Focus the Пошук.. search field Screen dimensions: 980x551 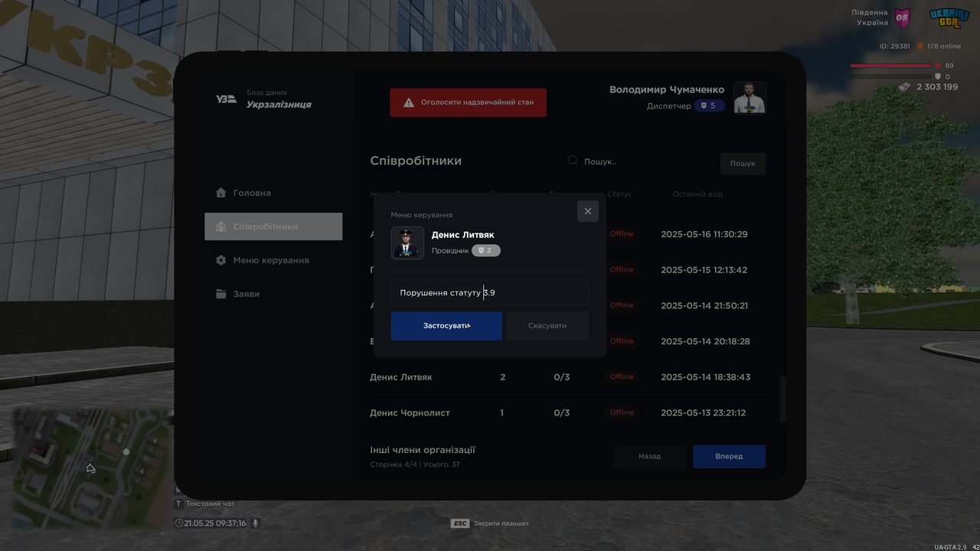[x=640, y=161]
